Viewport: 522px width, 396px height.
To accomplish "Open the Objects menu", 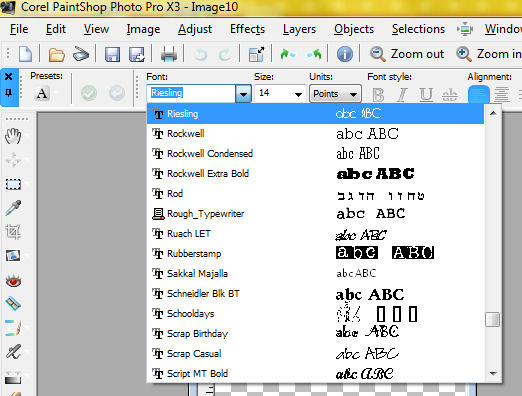I will pos(354,29).
